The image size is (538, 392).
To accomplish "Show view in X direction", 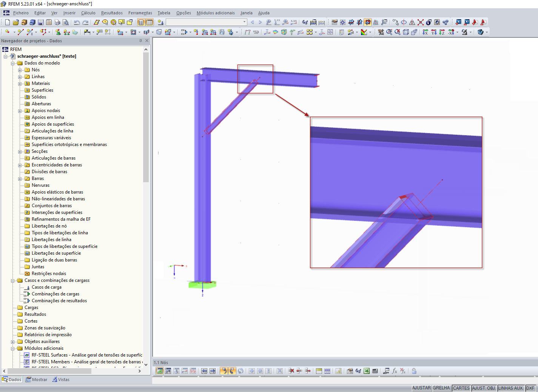I will [425, 32].
